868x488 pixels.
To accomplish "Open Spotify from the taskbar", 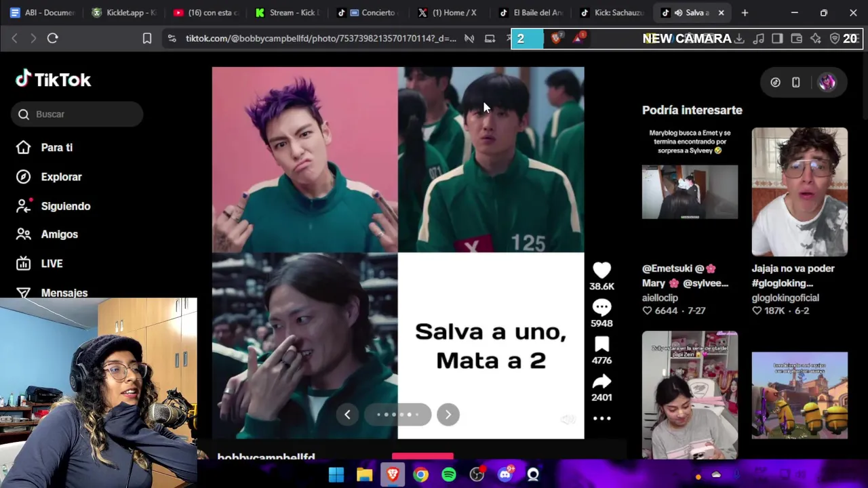I will (449, 474).
